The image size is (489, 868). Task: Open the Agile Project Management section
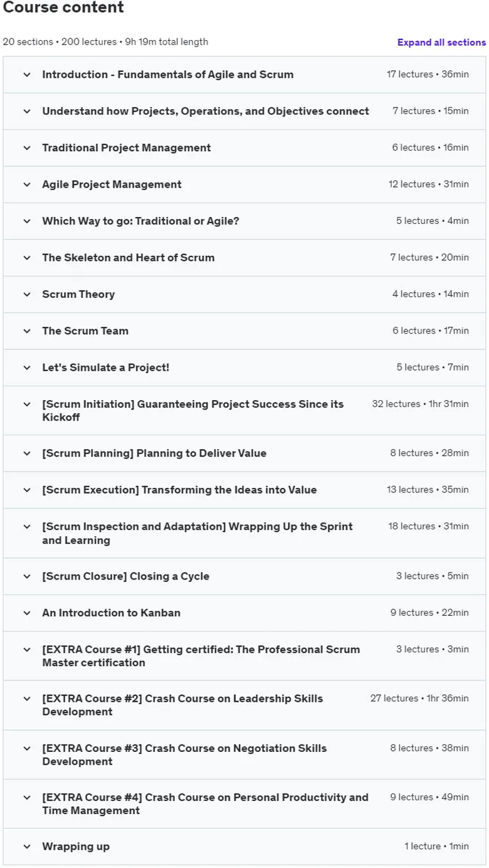point(244,184)
